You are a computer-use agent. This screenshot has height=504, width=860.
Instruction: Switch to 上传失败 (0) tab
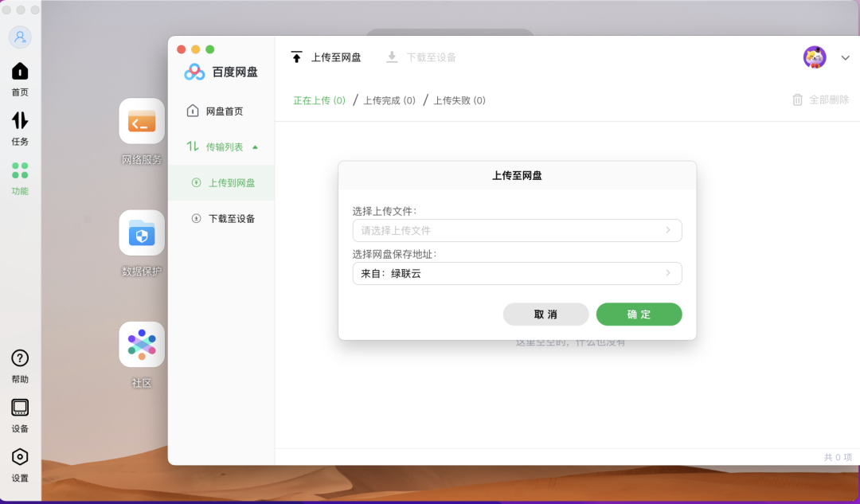[x=459, y=100]
